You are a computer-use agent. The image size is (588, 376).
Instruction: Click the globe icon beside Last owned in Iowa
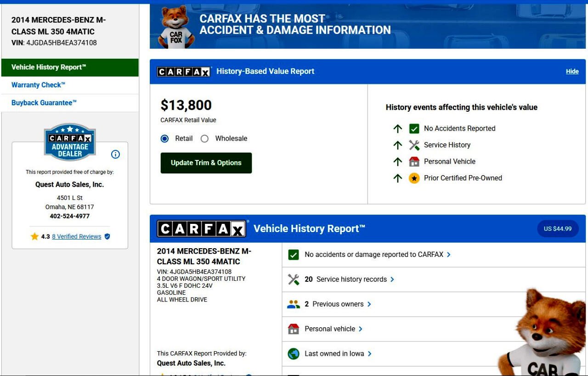[x=294, y=354]
